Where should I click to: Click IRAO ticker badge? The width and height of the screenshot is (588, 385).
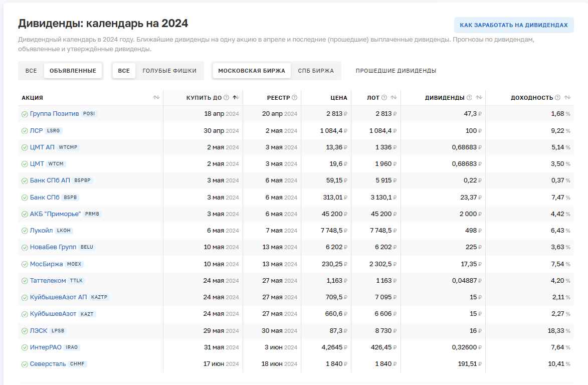pos(72,347)
